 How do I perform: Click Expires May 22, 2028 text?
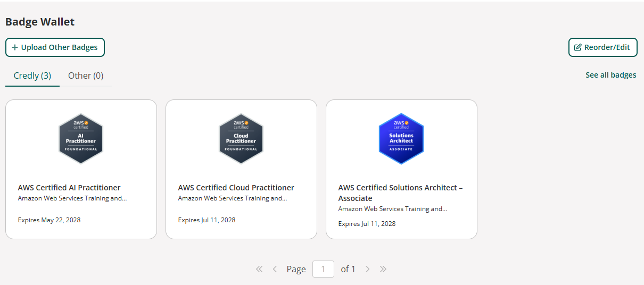pyautogui.click(x=49, y=220)
